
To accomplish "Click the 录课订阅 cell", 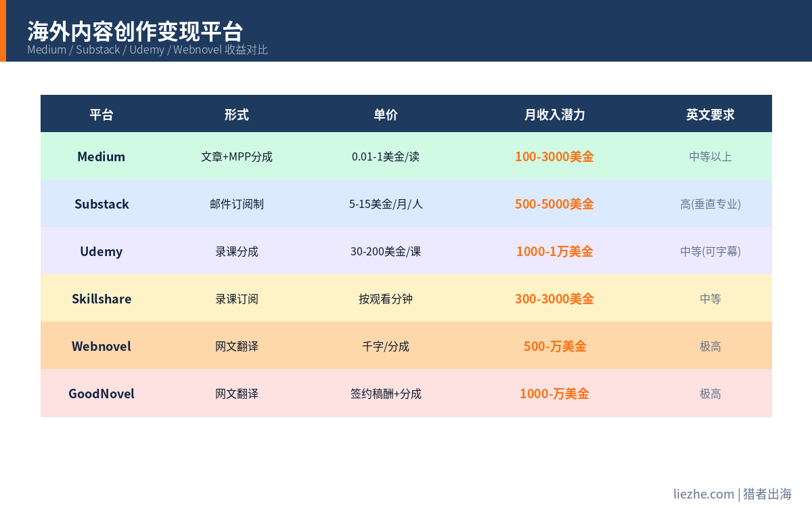I will pyautogui.click(x=237, y=299).
